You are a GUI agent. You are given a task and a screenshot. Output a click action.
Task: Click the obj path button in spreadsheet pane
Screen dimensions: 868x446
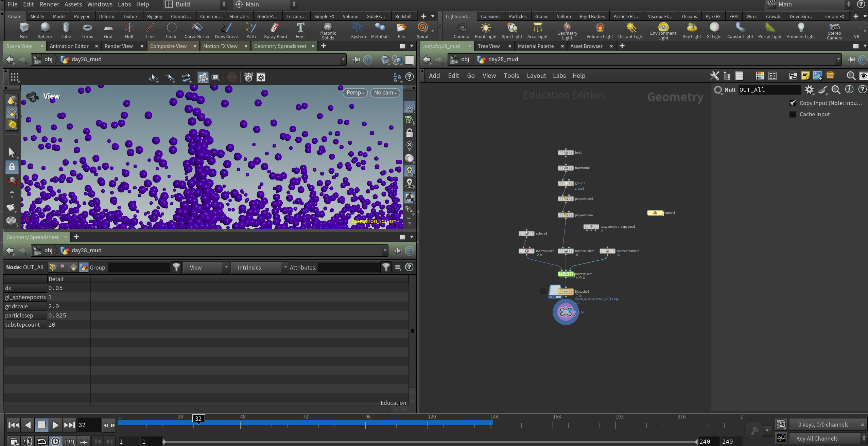point(44,251)
